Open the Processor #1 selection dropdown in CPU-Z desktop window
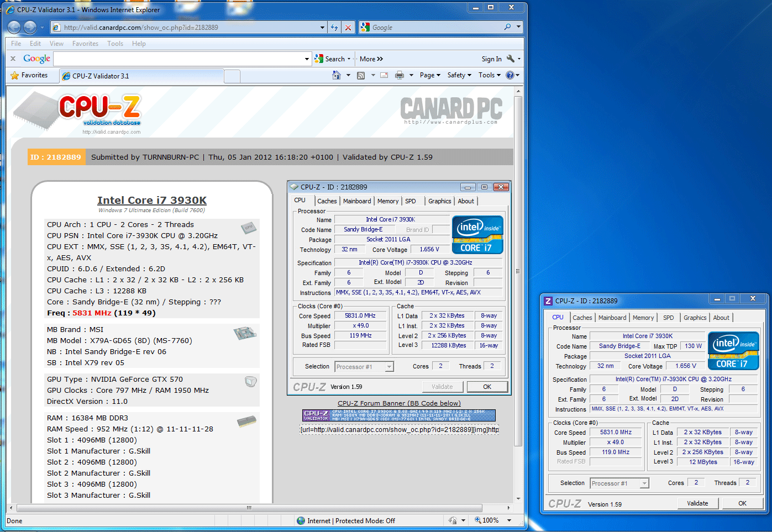Viewport: 772px width, 532px height. pos(644,483)
